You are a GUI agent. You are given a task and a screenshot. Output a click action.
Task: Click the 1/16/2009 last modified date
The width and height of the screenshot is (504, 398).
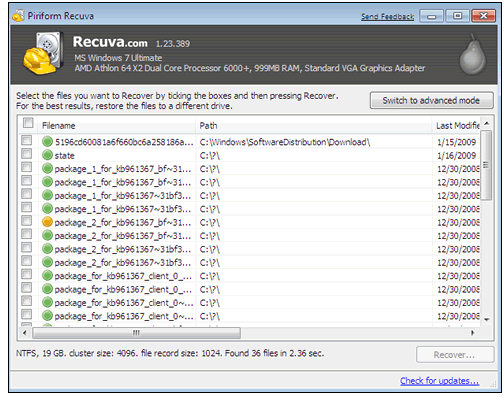pos(456,156)
